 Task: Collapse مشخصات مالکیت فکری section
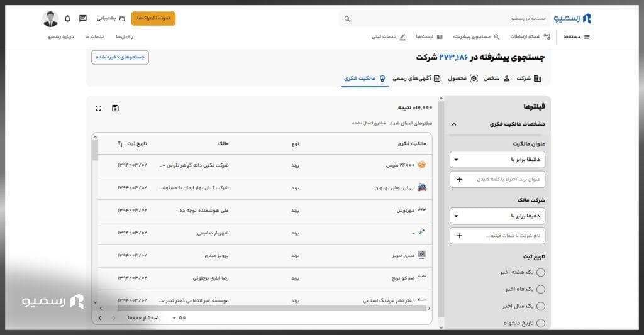coord(454,124)
